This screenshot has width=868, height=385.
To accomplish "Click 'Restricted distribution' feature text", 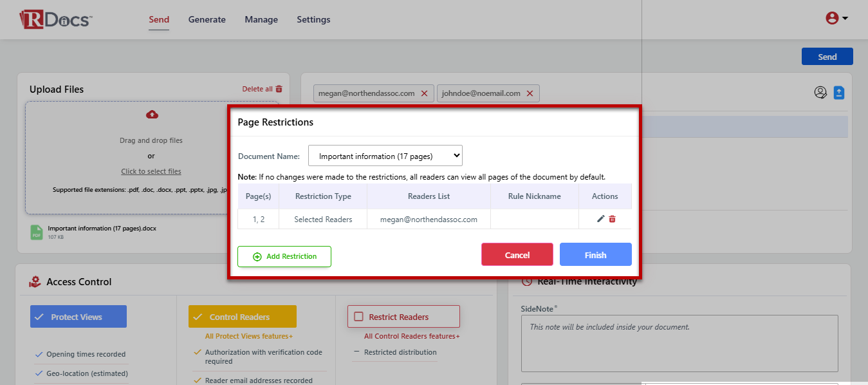I will click(x=400, y=352).
